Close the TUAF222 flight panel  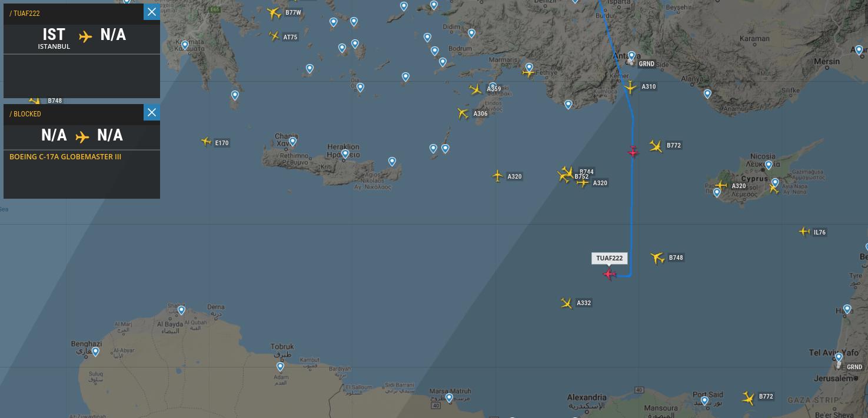(x=152, y=12)
